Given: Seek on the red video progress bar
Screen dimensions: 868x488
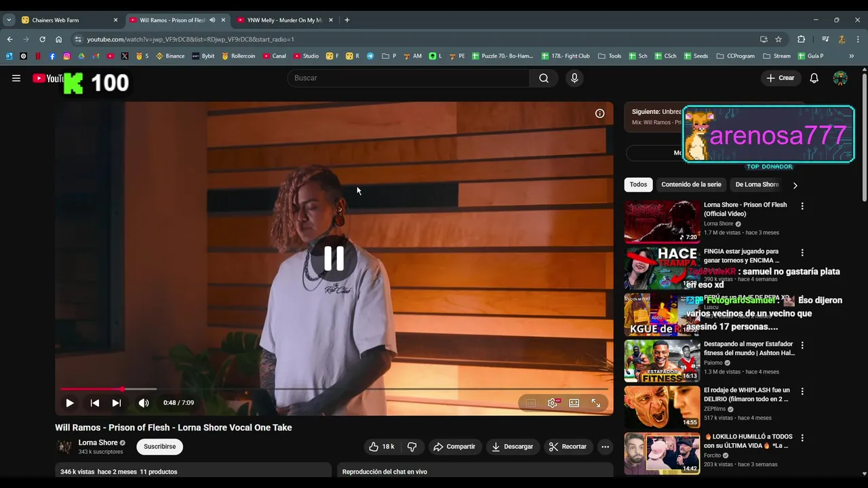Looking at the screenshot, I should pyautogui.click(x=334, y=389).
